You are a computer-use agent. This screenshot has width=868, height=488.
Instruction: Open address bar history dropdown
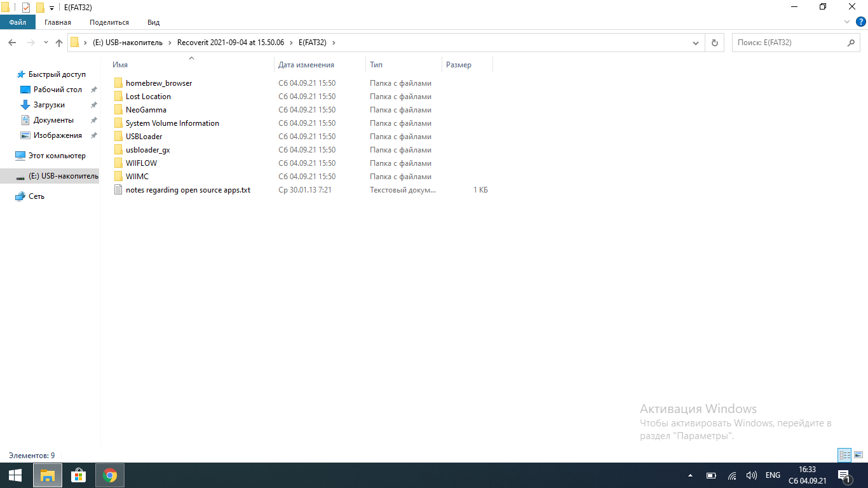click(696, 43)
